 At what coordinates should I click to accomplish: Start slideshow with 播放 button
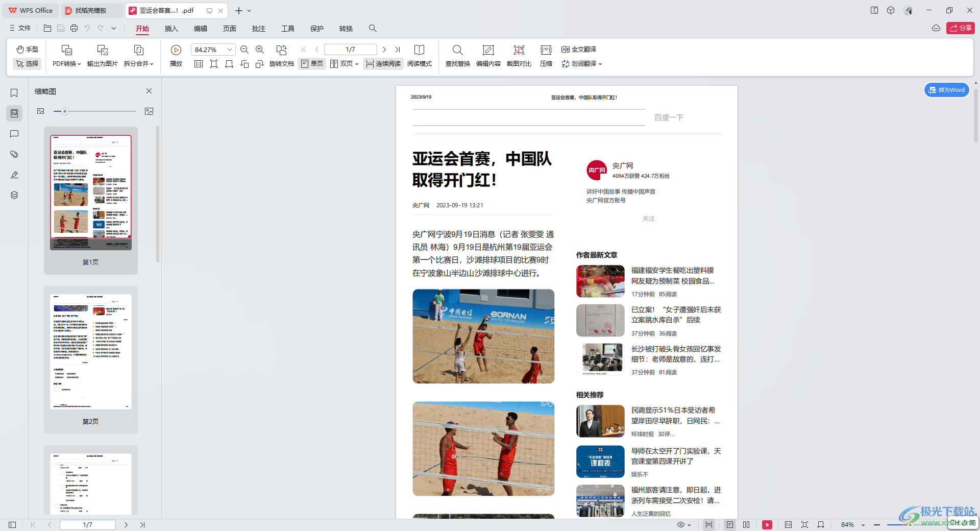coord(176,56)
